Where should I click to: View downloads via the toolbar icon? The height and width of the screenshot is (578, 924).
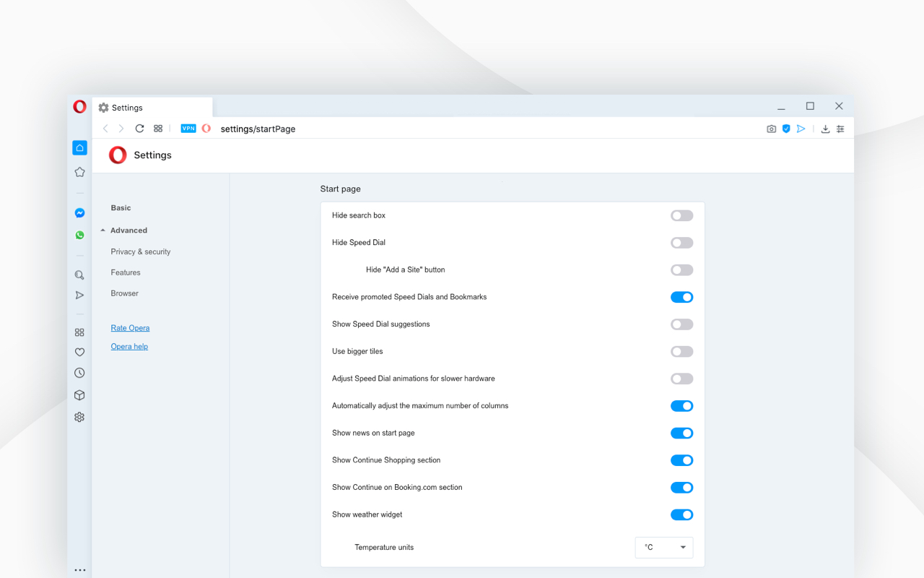pos(824,129)
